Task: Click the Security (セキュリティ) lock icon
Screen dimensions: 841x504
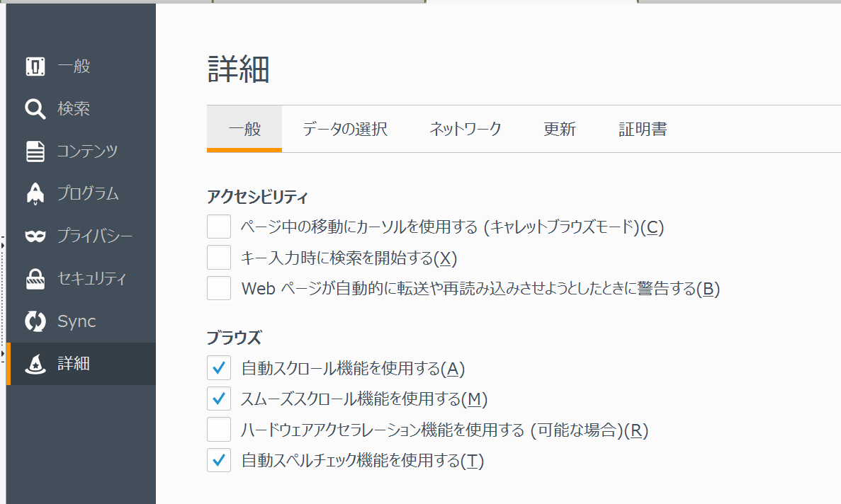Action: 35,279
